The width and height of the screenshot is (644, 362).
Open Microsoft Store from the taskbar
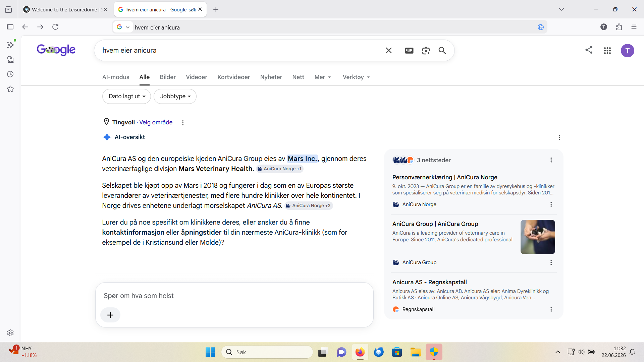click(397, 352)
